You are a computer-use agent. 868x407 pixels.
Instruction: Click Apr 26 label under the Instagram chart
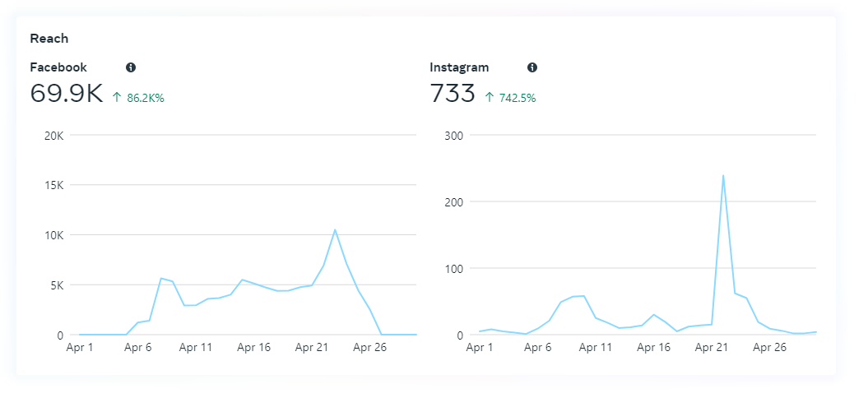coord(769,348)
